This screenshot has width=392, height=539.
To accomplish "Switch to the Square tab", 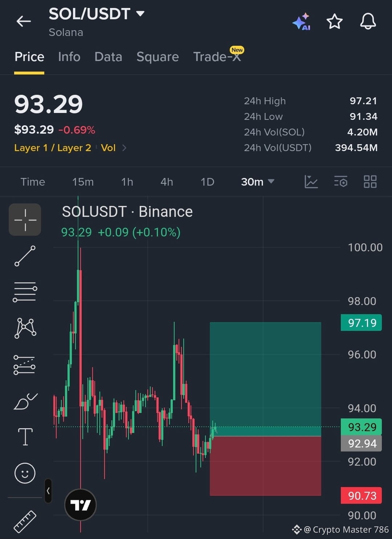I will 158,57.
